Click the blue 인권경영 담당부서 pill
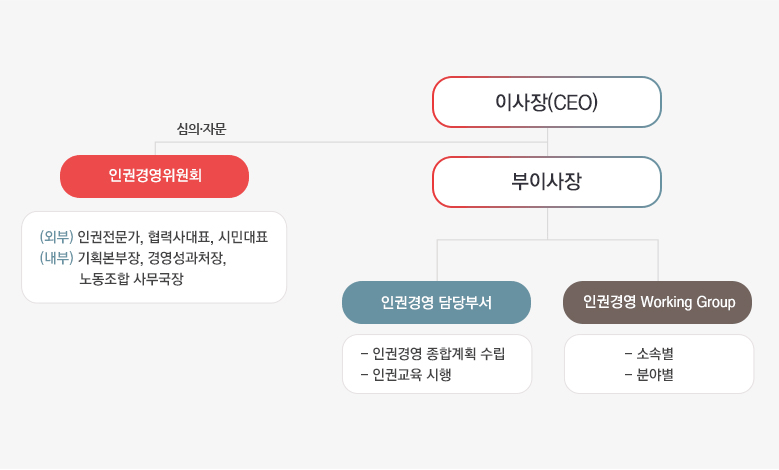The height and width of the screenshot is (470, 779). [x=436, y=303]
